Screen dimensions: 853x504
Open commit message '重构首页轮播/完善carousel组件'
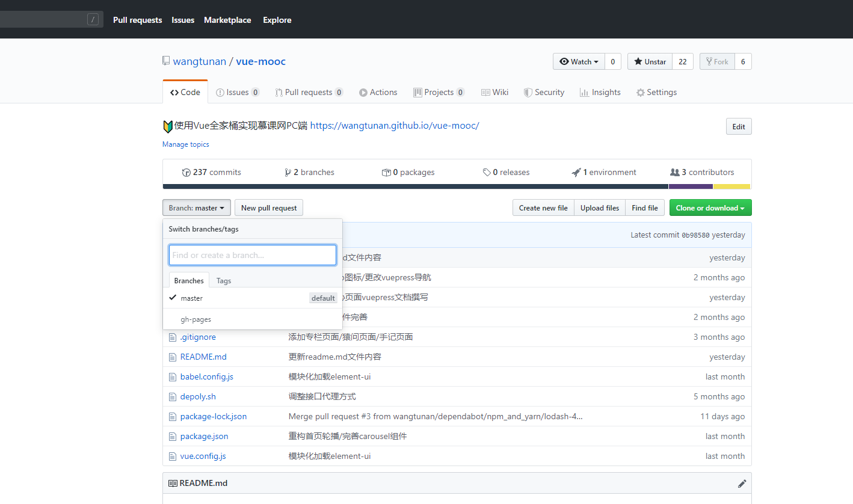[348, 437]
